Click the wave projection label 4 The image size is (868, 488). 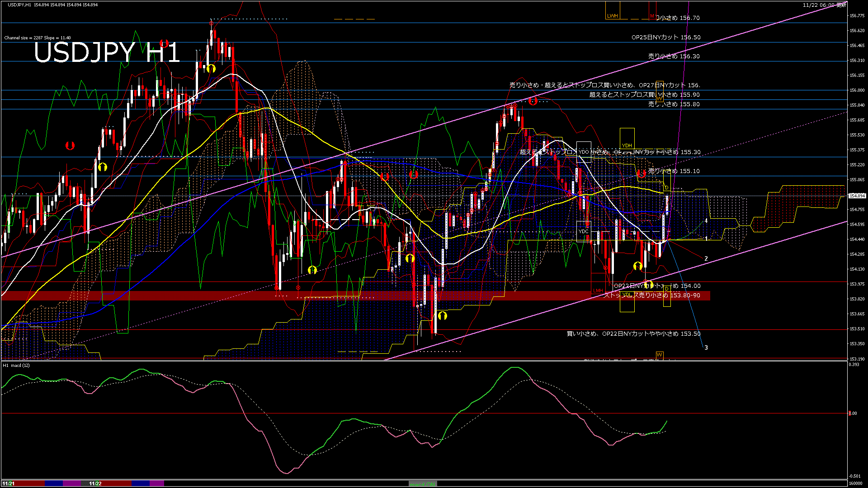(706, 221)
